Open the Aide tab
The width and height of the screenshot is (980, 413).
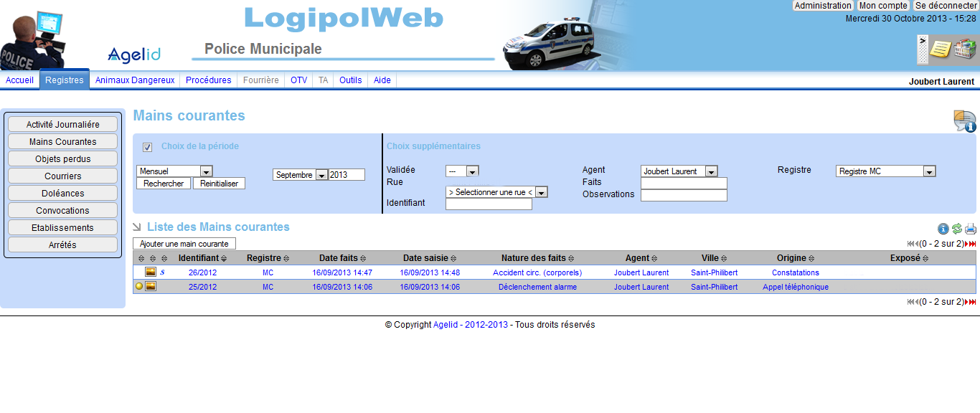(x=382, y=80)
